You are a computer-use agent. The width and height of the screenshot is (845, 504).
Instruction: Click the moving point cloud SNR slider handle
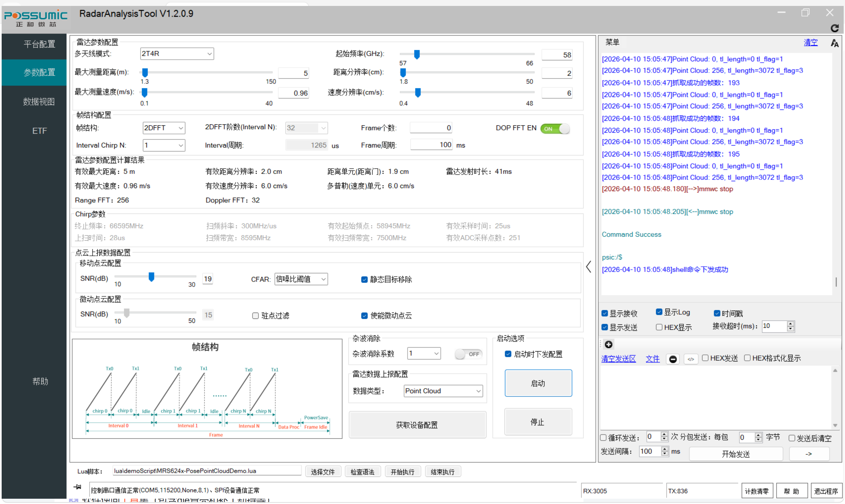pos(152,277)
